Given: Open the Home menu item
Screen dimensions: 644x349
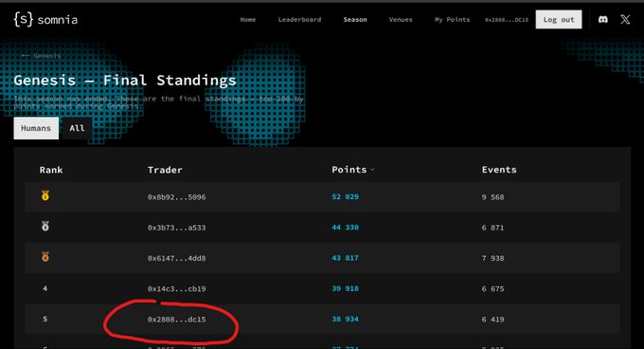Looking at the screenshot, I should tap(248, 19).
